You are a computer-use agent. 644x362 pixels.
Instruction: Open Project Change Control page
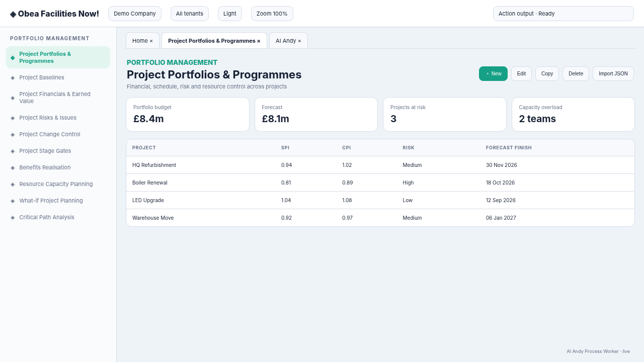58,134
